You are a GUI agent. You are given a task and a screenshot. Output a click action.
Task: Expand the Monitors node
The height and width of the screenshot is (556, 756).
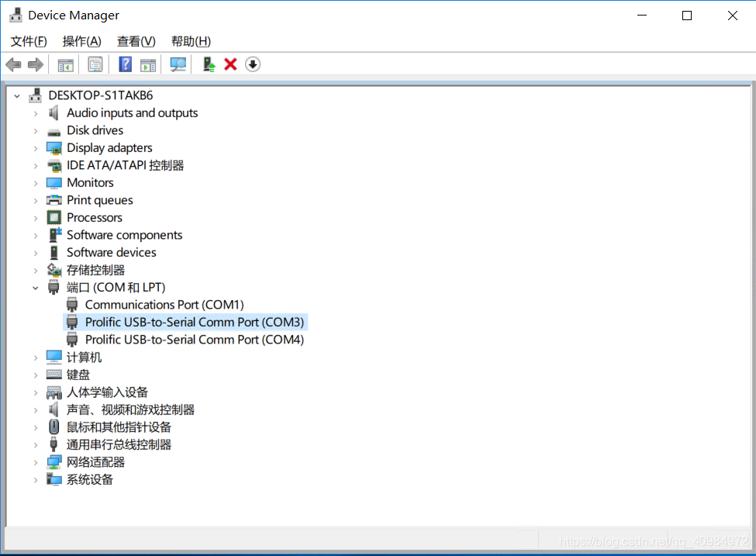36,183
